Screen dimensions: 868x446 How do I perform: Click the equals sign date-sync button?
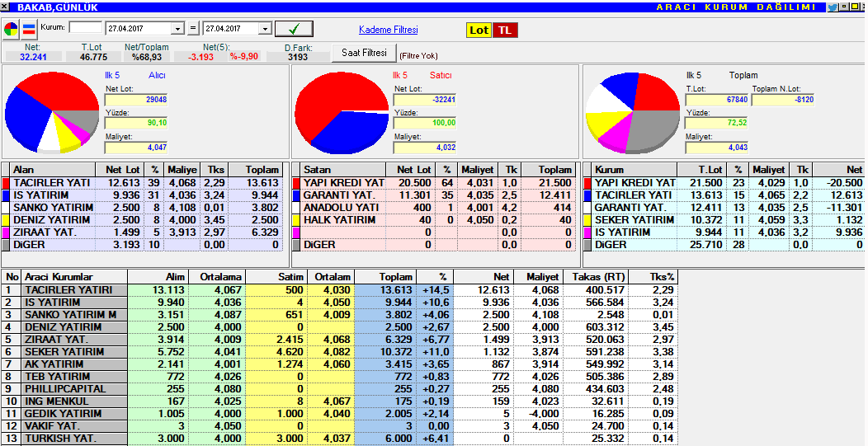pyautogui.click(x=193, y=28)
